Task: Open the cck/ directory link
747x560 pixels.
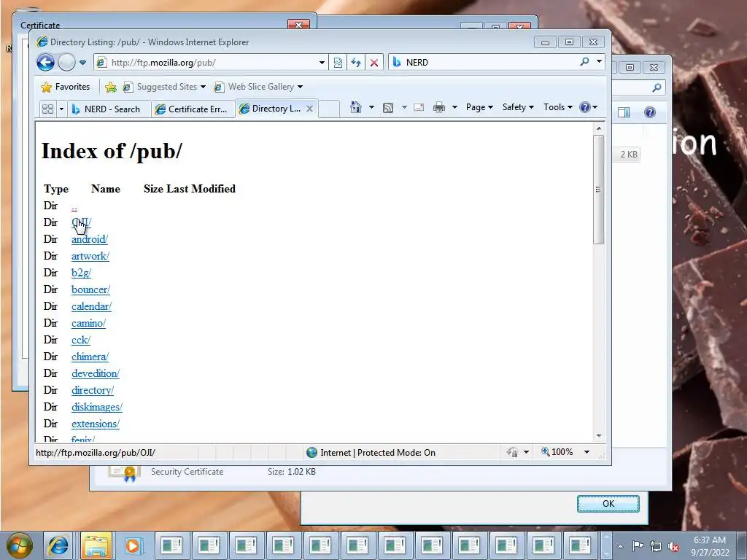Action: pyautogui.click(x=80, y=340)
